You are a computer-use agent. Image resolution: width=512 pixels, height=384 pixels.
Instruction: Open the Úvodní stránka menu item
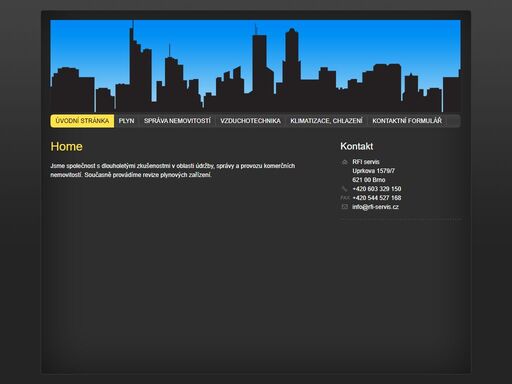[82, 121]
